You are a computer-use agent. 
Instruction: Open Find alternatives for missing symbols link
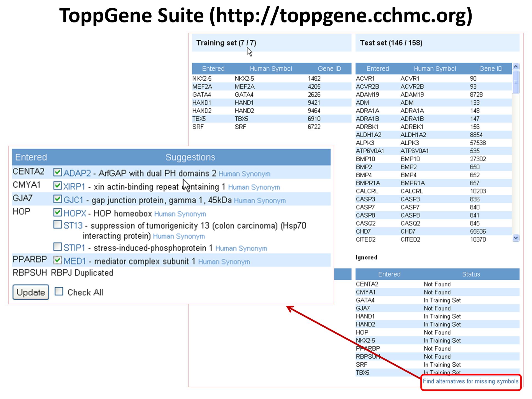point(470,381)
